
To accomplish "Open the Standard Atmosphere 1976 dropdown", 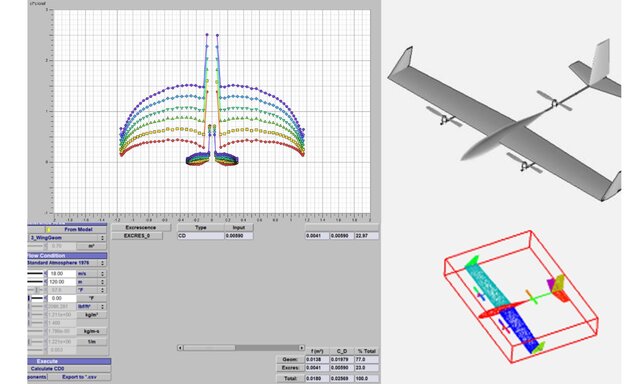I will [67, 263].
